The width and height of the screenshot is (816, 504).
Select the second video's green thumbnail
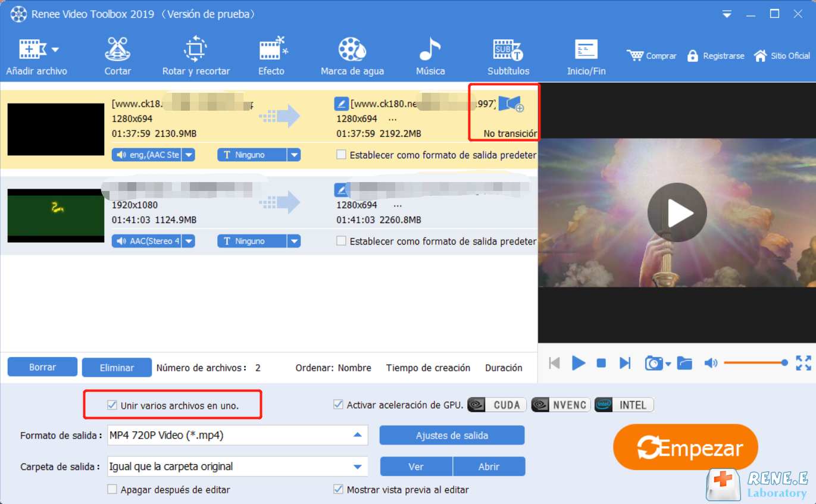click(55, 215)
